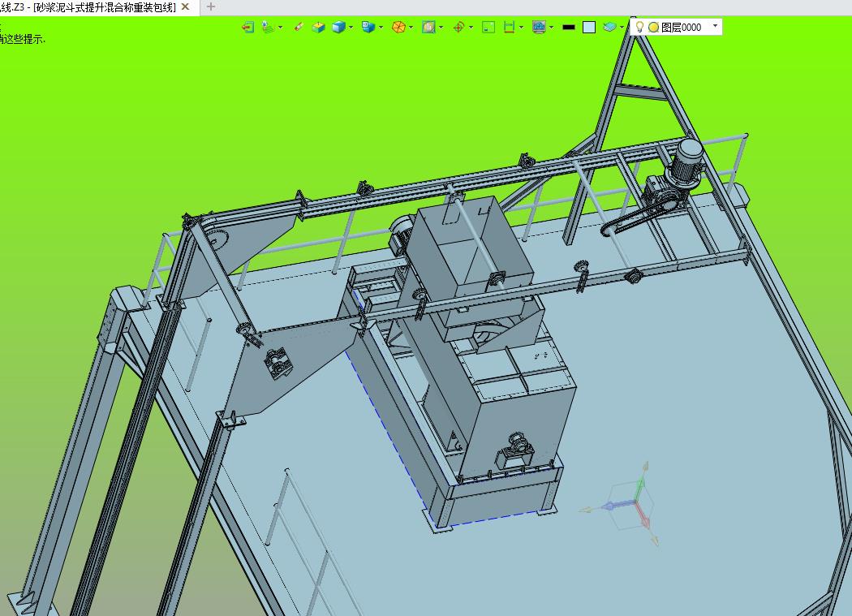The width and height of the screenshot is (852, 616).
Task: Open the layers stack icon dropdown
Action: click(622, 27)
